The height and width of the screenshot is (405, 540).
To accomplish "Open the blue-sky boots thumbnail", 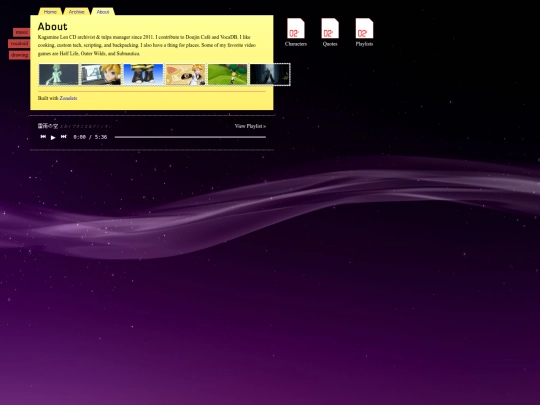I will click(x=143, y=74).
